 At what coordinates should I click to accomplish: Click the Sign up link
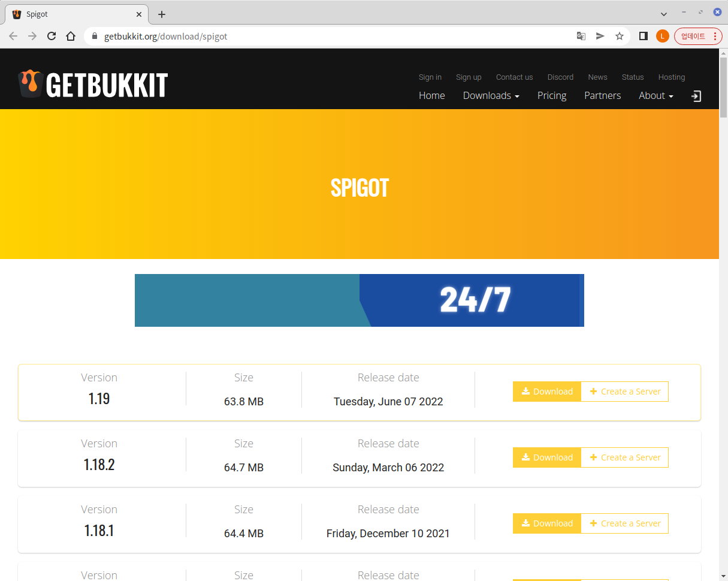point(469,77)
